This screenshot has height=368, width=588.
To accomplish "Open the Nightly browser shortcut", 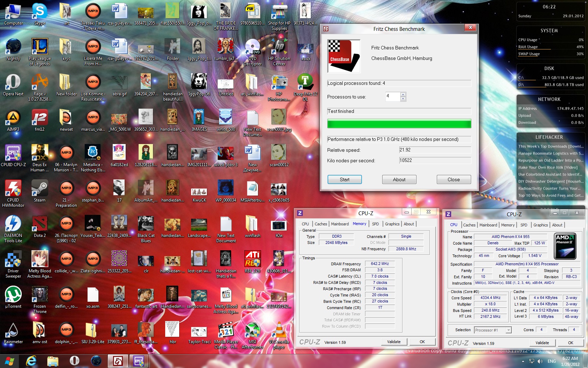I will click(13, 49).
